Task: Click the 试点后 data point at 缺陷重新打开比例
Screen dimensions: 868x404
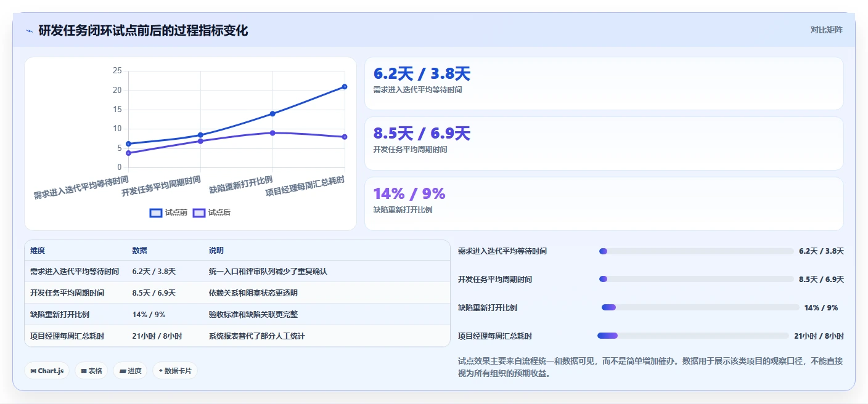Action: click(272, 132)
